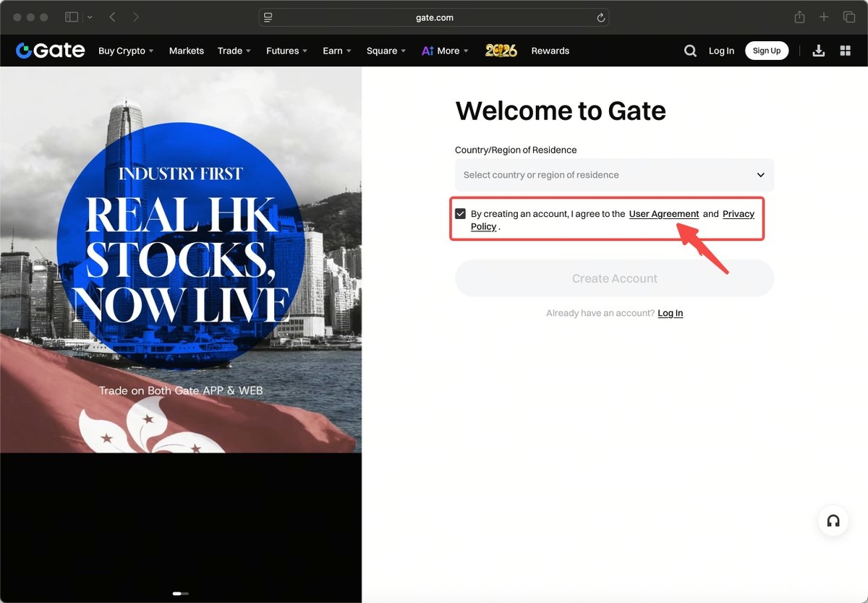868x603 pixels.
Task: Open Safari sidebar dropdown chevron
Action: point(90,17)
